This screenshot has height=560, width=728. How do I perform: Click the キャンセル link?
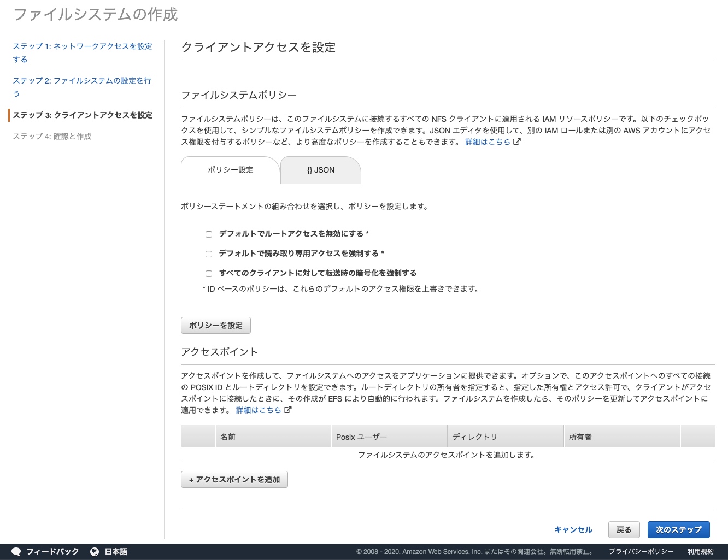coord(573,530)
